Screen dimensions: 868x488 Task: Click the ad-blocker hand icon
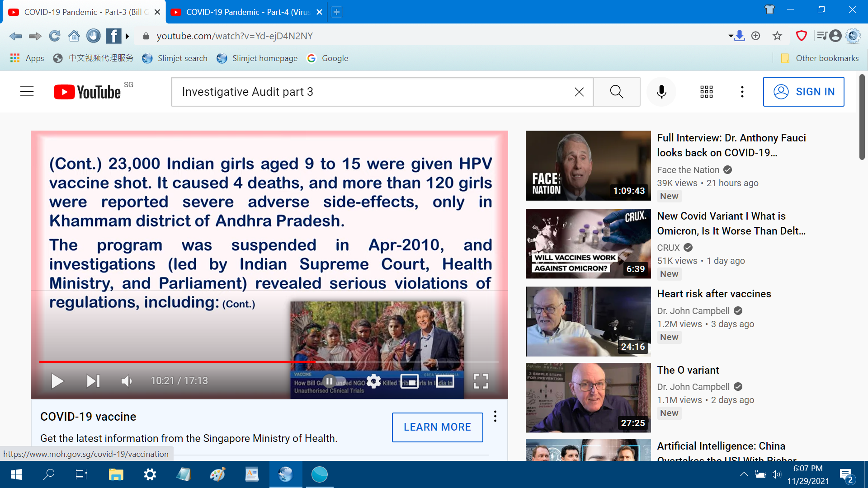click(x=94, y=36)
